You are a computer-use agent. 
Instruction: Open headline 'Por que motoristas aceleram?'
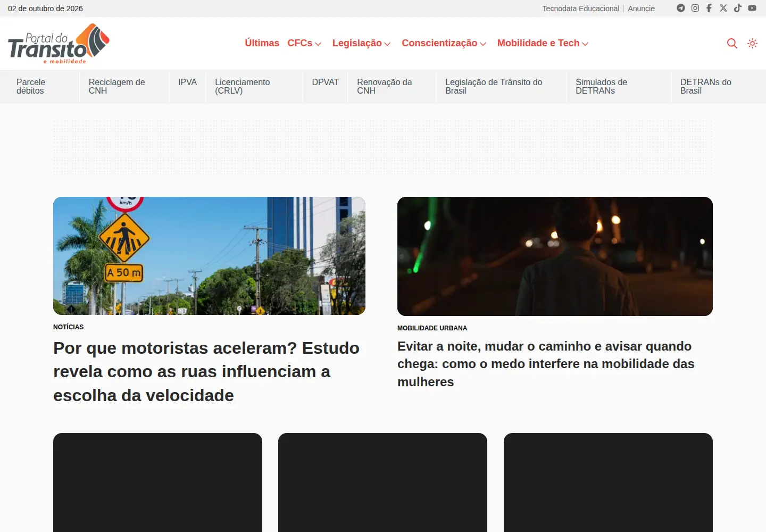206,371
